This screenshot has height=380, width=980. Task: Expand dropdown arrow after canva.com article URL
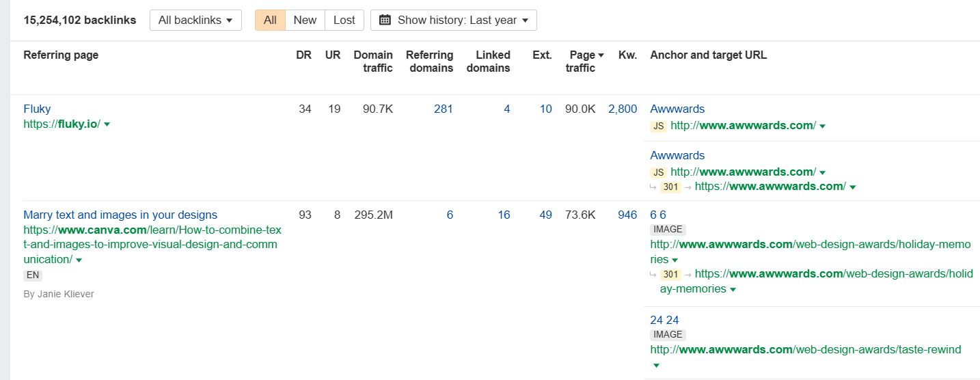click(79, 260)
